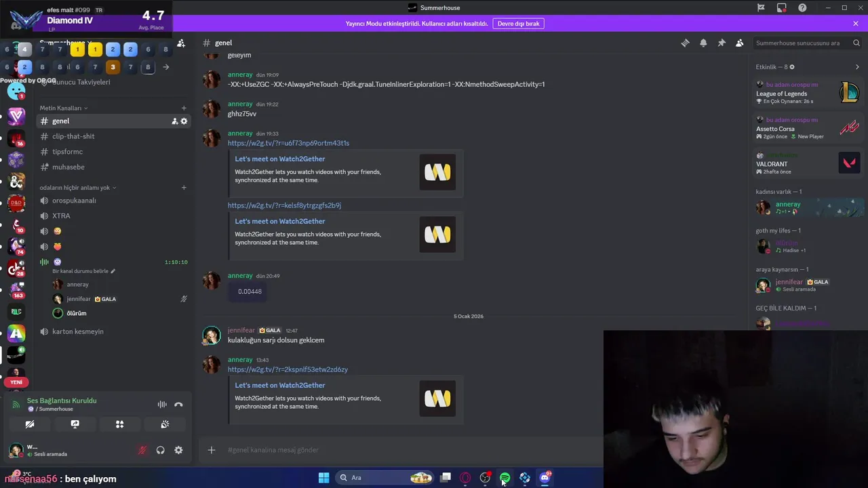Image resolution: width=868 pixels, height=488 pixels.
Task: Open Task View on the taskbar
Action: pos(446,478)
